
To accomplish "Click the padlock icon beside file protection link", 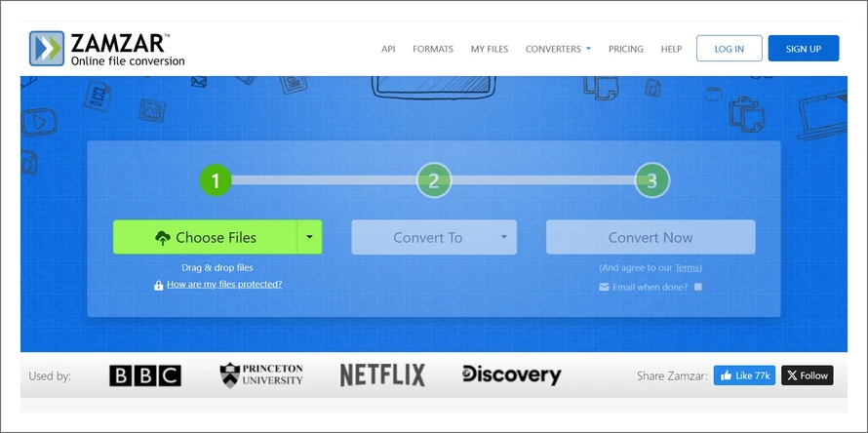I will point(158,285).
